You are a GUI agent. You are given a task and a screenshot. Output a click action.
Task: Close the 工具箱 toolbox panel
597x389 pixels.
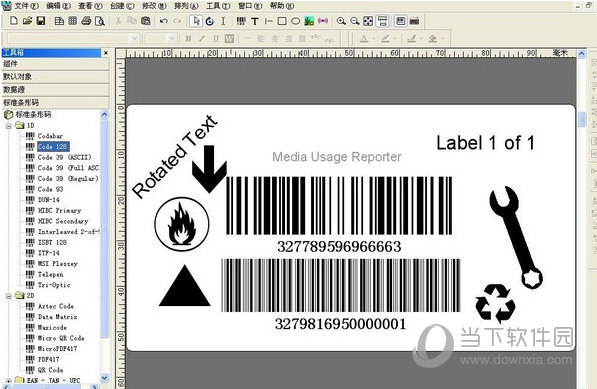(x=106, y=53)
